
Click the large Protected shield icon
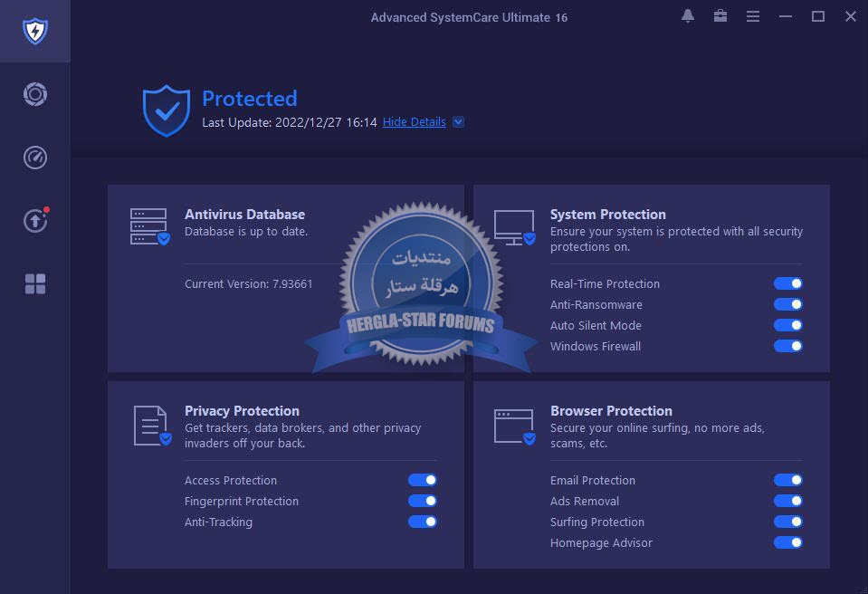166,110
